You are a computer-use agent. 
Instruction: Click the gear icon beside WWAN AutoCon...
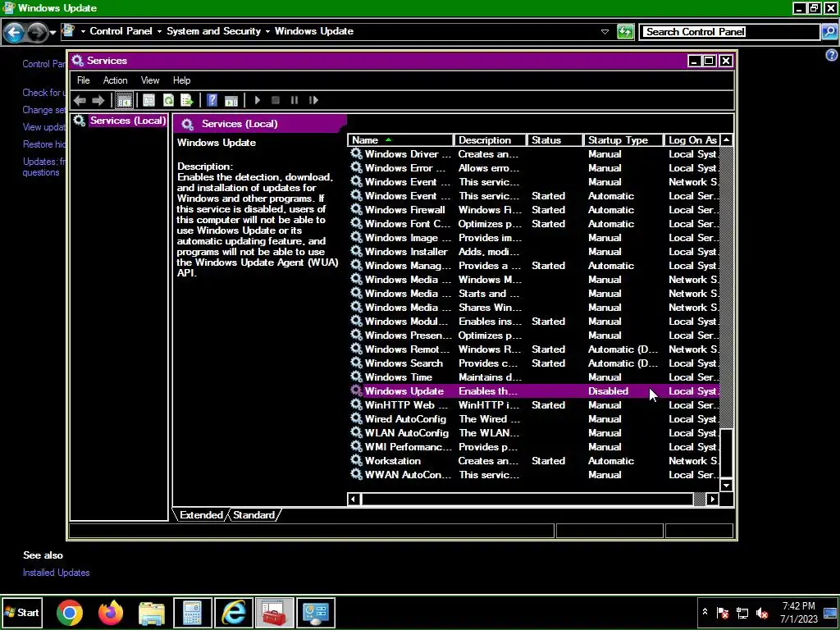[356, 474]
